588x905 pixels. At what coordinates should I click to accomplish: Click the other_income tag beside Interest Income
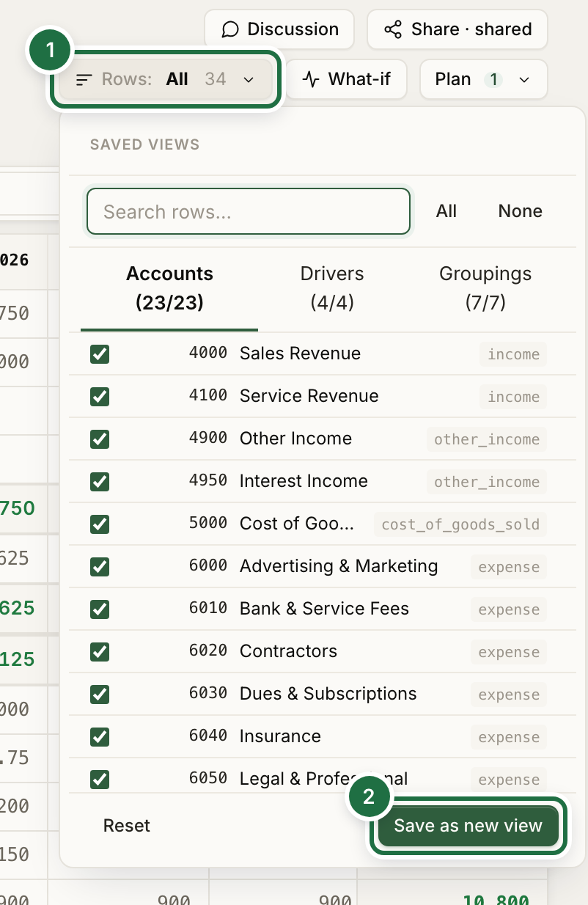pyautogui.click(x=487, y=482)
